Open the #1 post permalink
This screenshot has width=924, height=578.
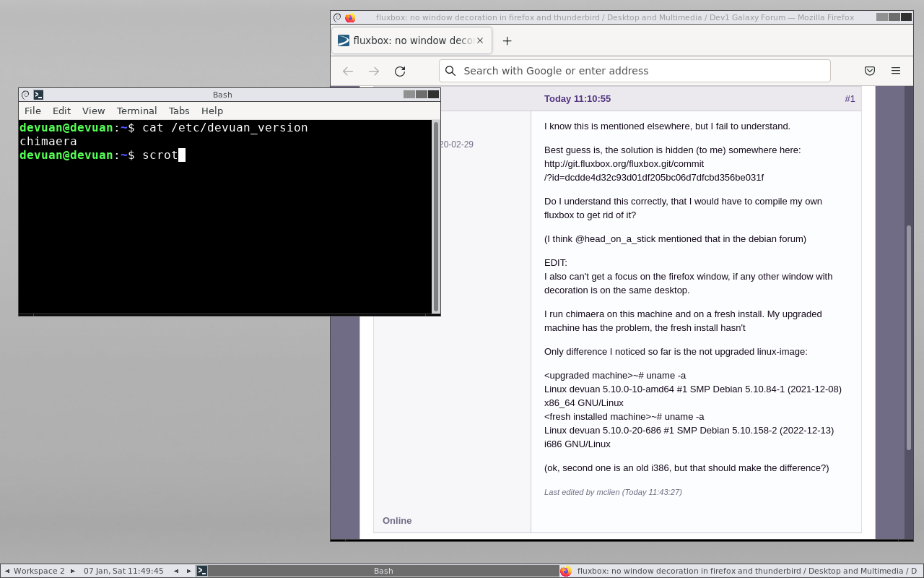pyautogui.click(x=850, y=99)
